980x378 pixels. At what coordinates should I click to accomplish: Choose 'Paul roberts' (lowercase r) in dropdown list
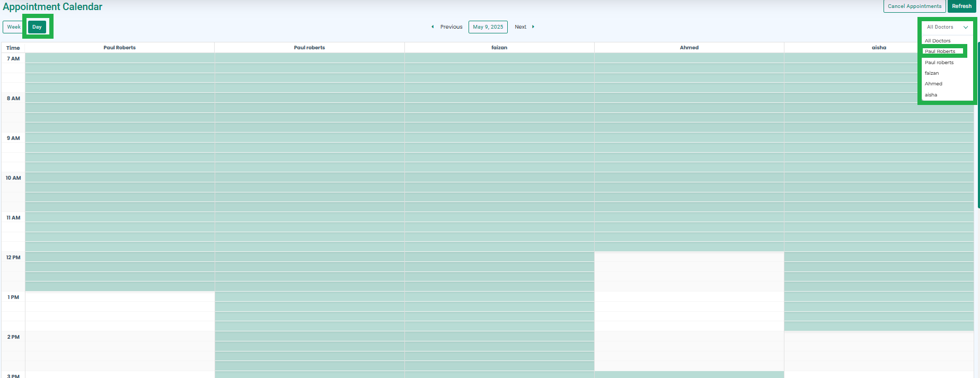pyautogui.click(x=939, y=63)
